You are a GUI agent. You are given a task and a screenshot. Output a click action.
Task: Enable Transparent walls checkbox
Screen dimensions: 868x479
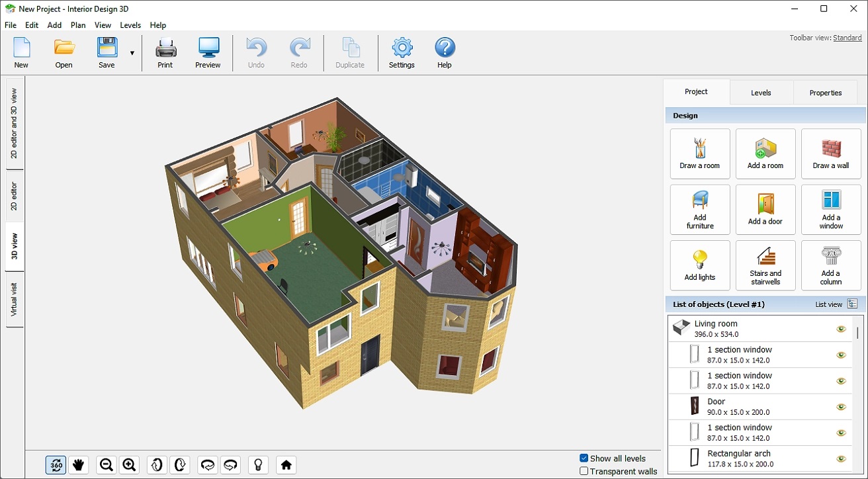pos(584,471)
